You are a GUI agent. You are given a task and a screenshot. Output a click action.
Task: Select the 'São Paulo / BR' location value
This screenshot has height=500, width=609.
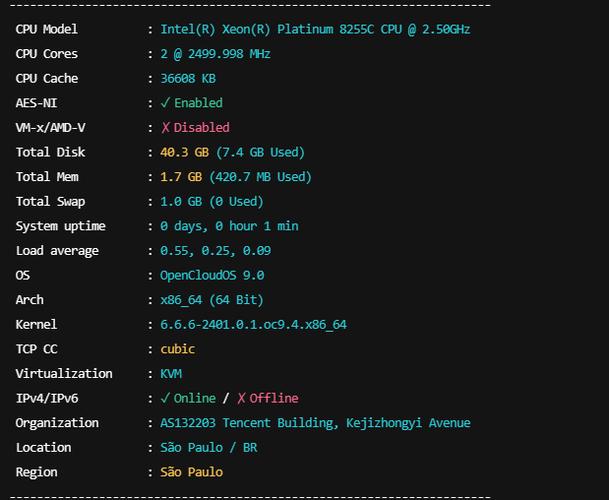click(209, 447)
